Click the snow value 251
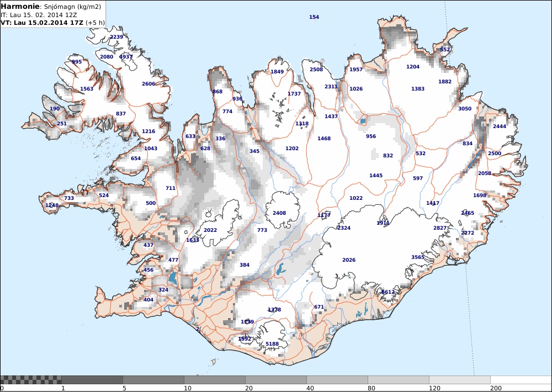Screen dimensions: 552x392 pos(62,123)
